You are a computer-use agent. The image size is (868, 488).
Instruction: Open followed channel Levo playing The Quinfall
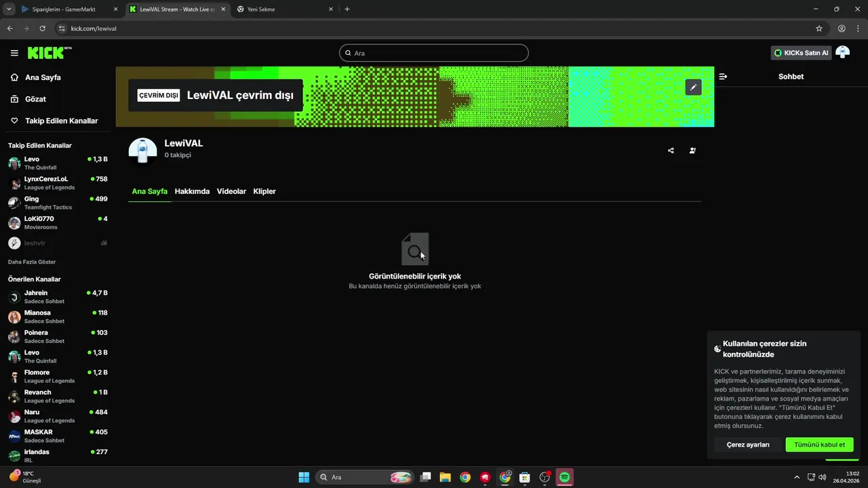[x=58, y=163]
